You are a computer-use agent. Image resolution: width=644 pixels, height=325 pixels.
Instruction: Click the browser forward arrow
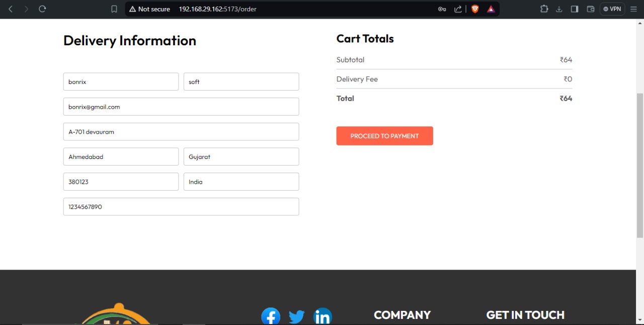[x=26, y=9]
